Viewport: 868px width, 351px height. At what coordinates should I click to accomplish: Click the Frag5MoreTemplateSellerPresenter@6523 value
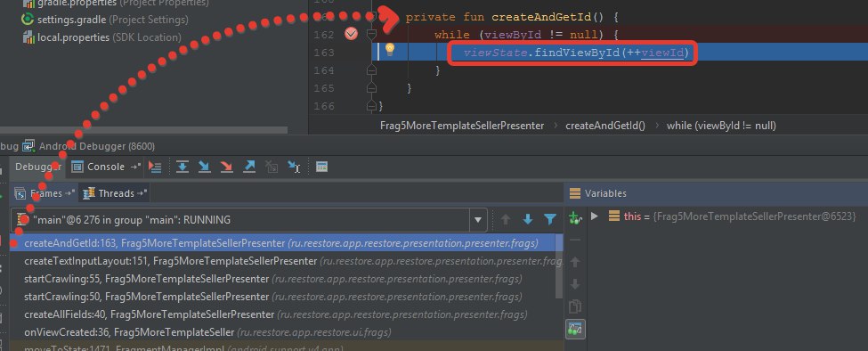click(755, 216)
